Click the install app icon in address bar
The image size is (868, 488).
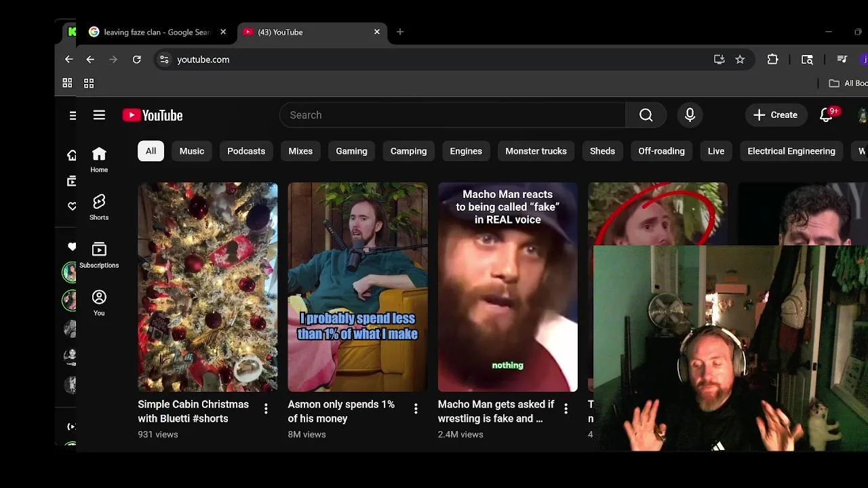pyautogui.click(x=719, y=60)
